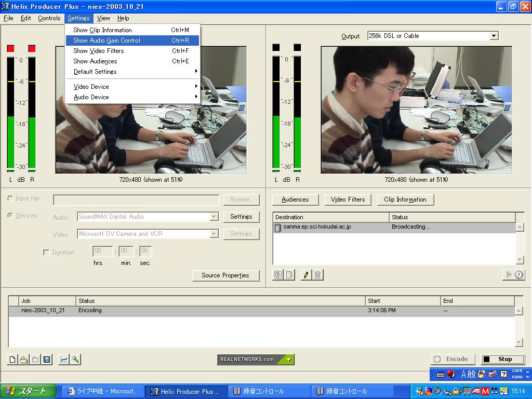Expand the Video device dropdown
This screenshot has width=532, height=399.
tap(214, 234)
